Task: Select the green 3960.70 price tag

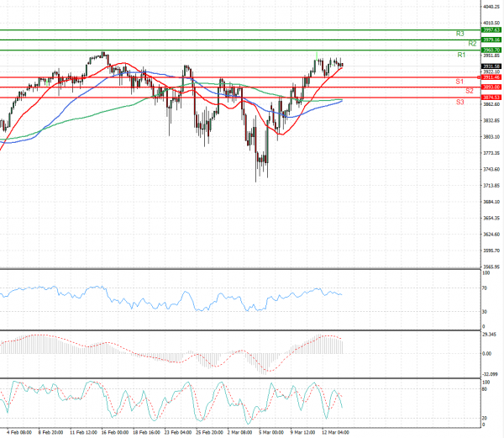Action: coord(491,50)
